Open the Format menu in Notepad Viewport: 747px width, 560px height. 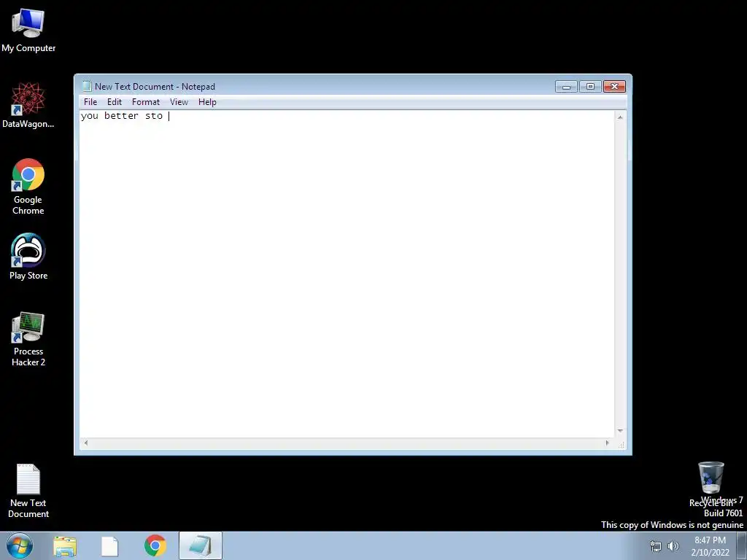[x=146, y=102]
